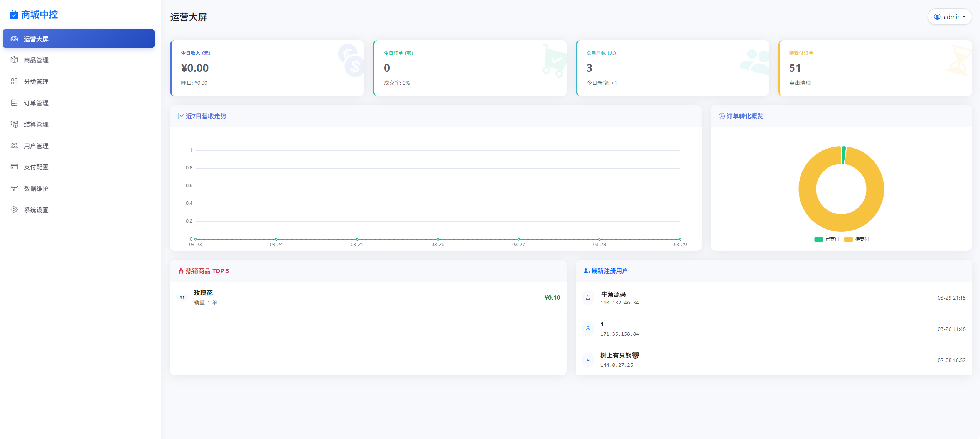
Task: Click the 数据维护 sidebar icon
Action: [14, 188]
